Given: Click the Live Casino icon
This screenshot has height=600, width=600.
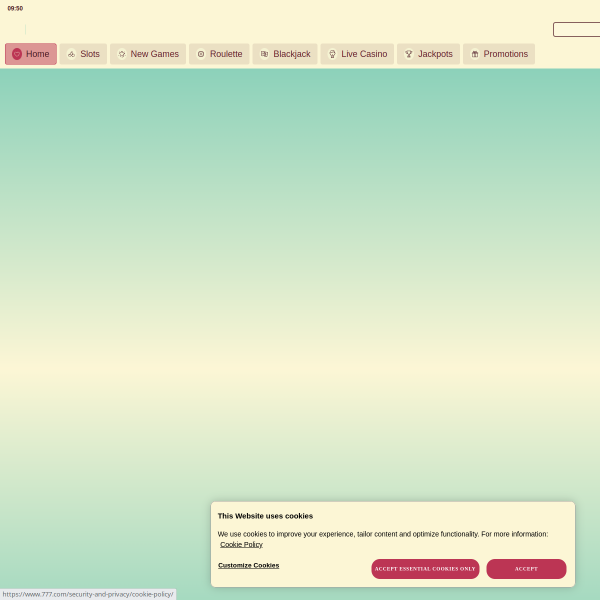Looking at the screenshot, I should (x=332, y=54).
